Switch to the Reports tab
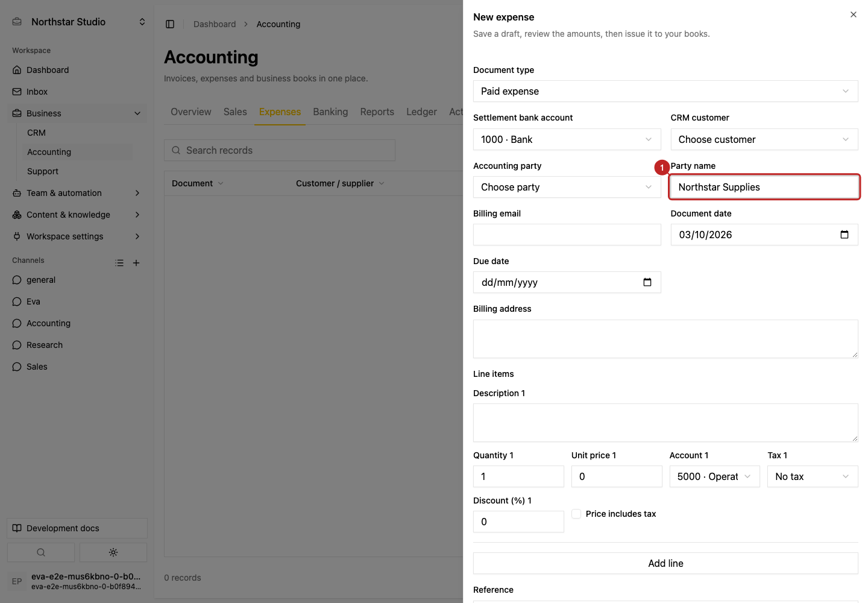This screenshot has height=603, width=868. point(377,112)
